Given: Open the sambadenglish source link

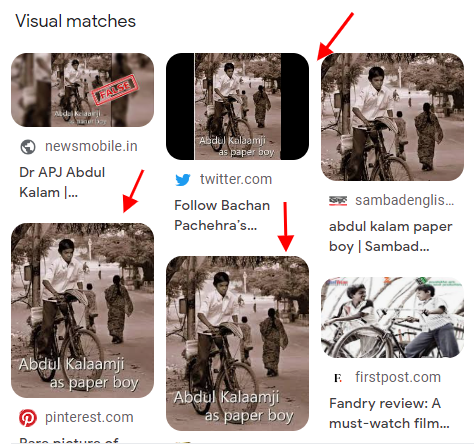Looking at the screenshot, I should coord(404,200).
